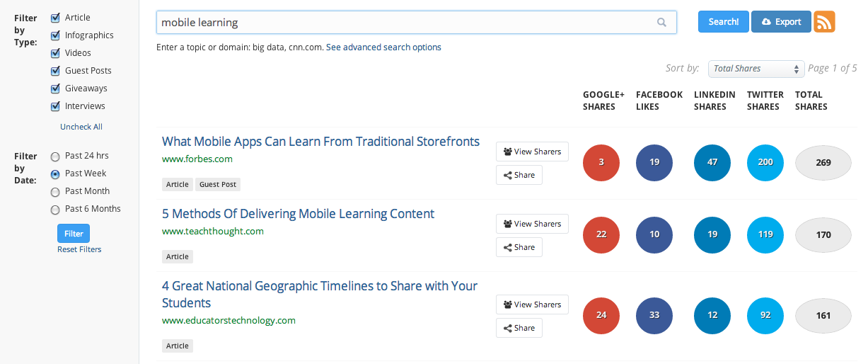Uncheck the Infographics type filter
The image size is (868, 364).
[x=55, y=35]
